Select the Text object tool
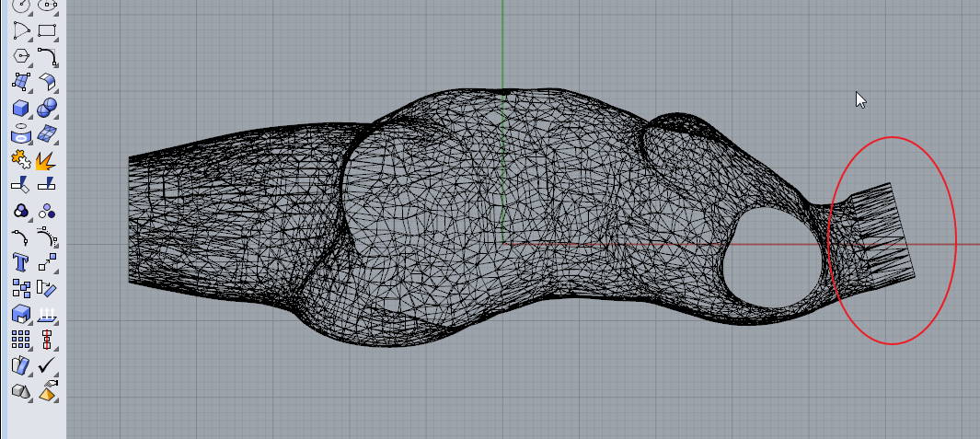This screenshot has width=980, height=439. 21,261
